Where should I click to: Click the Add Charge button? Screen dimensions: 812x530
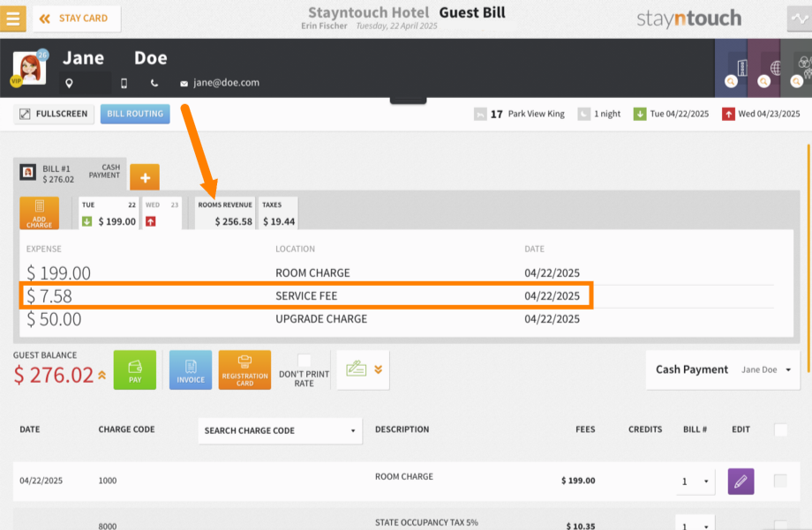click(x=40, y=213)
